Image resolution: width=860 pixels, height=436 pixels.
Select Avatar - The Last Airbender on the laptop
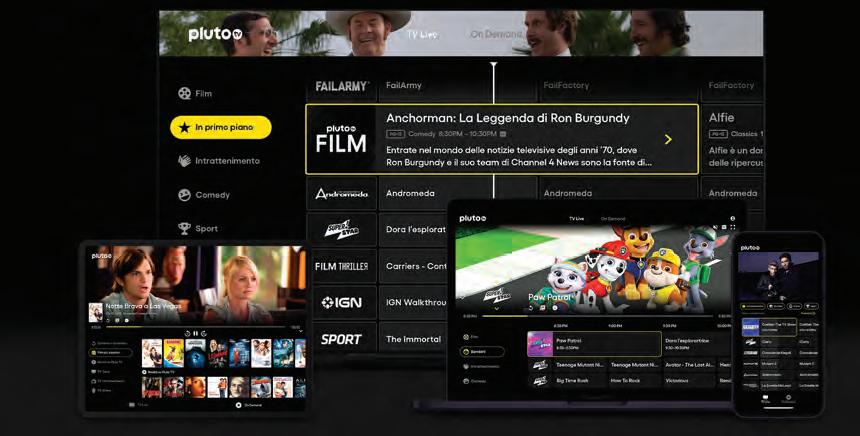pyautogui.click(x=689, y=365)
